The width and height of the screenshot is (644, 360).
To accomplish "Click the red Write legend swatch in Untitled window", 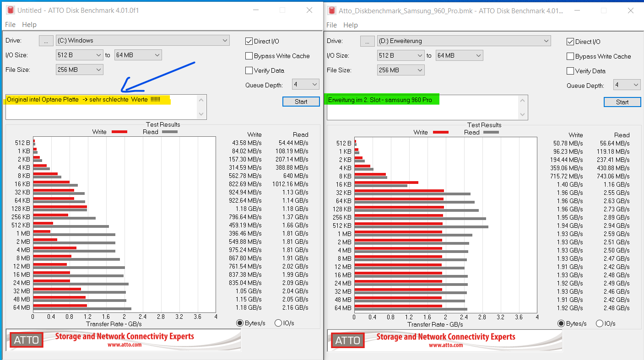I will 119,132.
